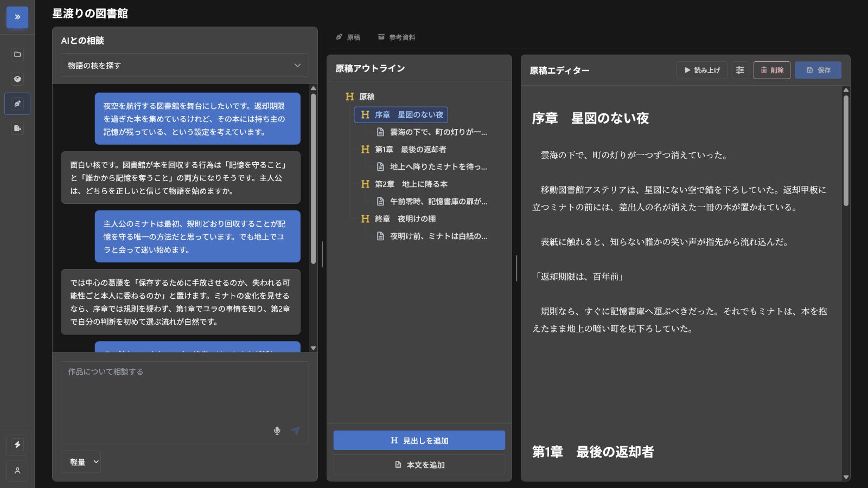Click heading icon beside 終章 夜明けの棚
This screenshot has width=868, height=488.
(x=365, y=219)
